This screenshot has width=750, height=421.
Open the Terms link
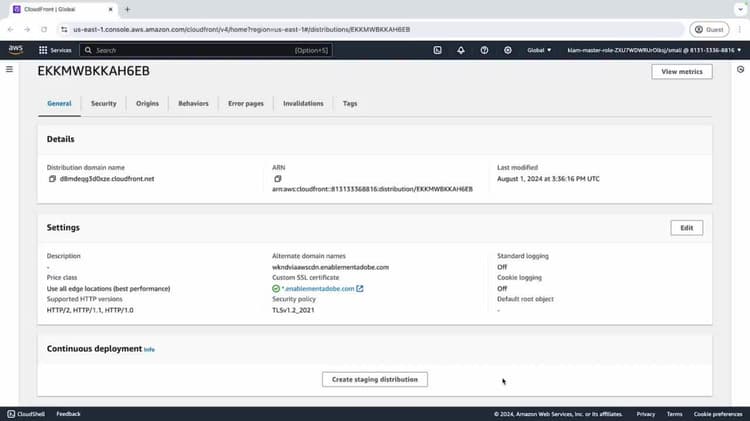[x=674, y=414]
